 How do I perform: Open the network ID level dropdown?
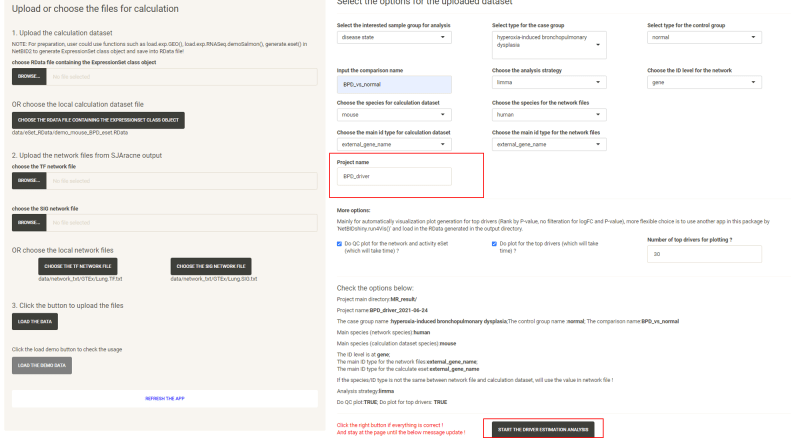tap(704, 82)
